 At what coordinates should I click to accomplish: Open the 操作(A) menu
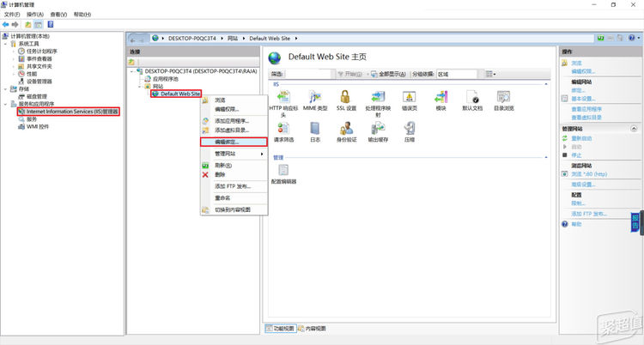click(x=34, y=15)
